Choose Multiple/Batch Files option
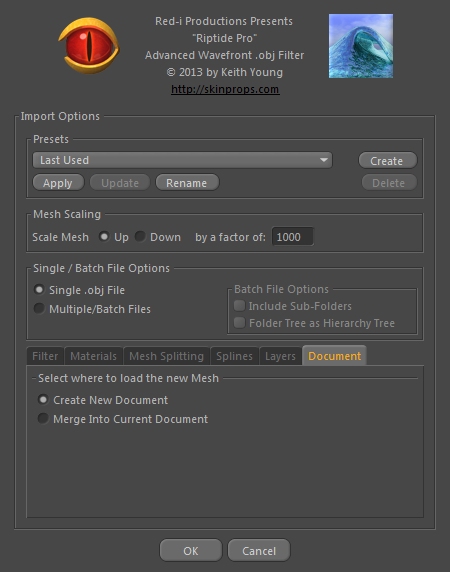 [39, 309]
